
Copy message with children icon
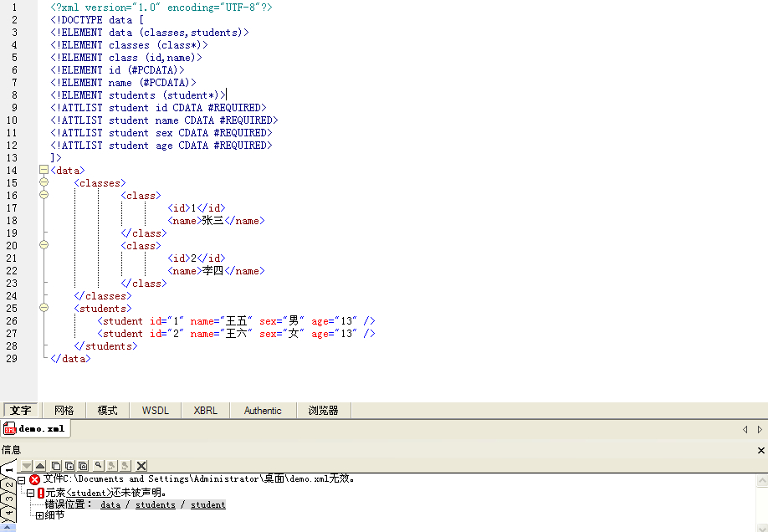click(x=69, y=466)
